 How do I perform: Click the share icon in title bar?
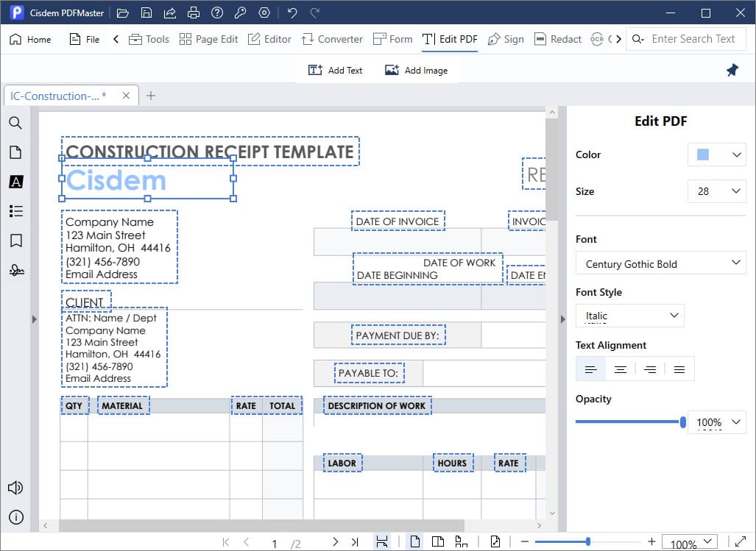(x=170, y=13)
